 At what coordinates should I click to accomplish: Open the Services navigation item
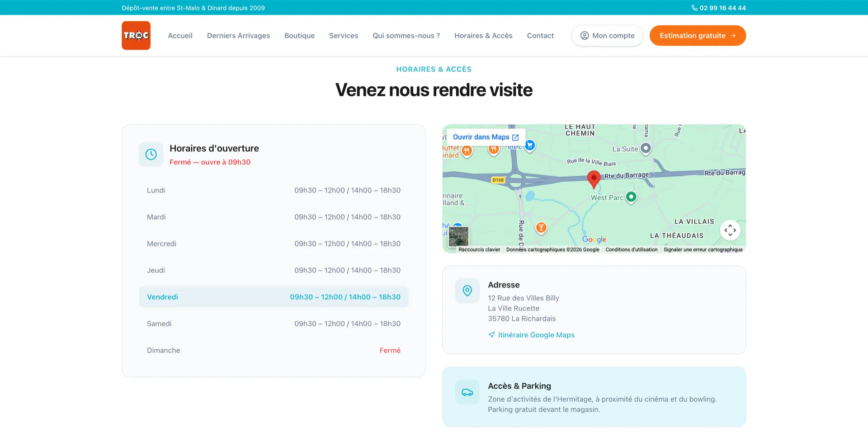pos(343,36)
